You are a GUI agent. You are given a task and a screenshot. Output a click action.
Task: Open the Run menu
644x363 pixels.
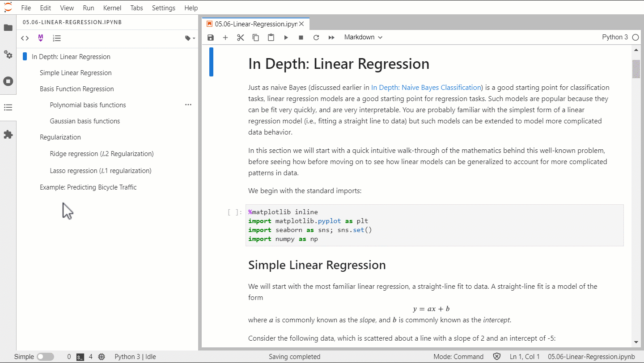coord(89,8)
